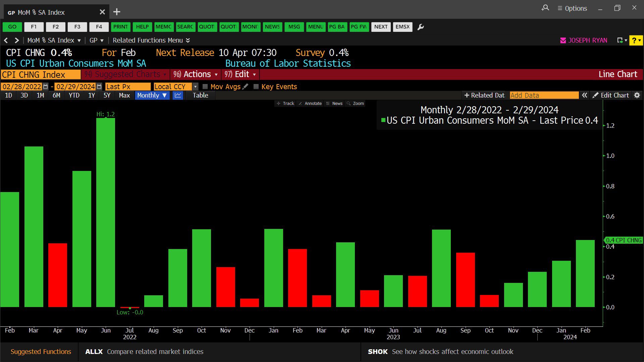
Task: Activate the Annotate tool
Action: (x=310, y=104)
